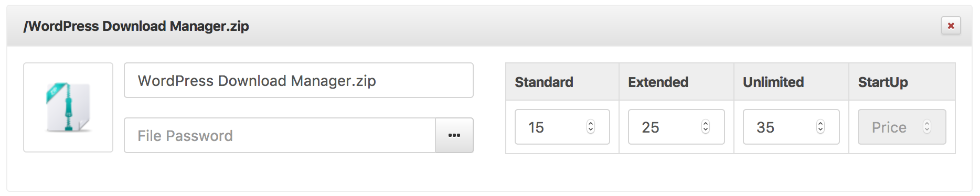Increment the StartUp price stepper
The width and height of the screenshot is (980, 196).
point(927,123)
